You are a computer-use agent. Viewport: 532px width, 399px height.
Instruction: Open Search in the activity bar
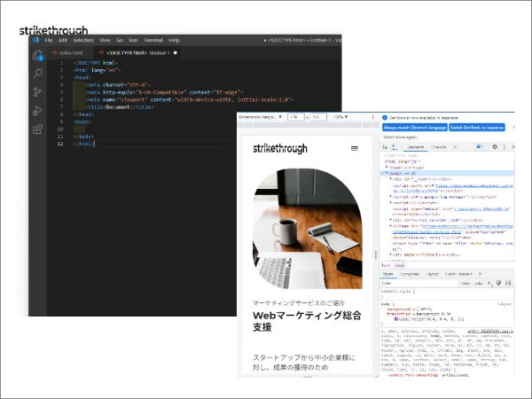pos(37,74)
